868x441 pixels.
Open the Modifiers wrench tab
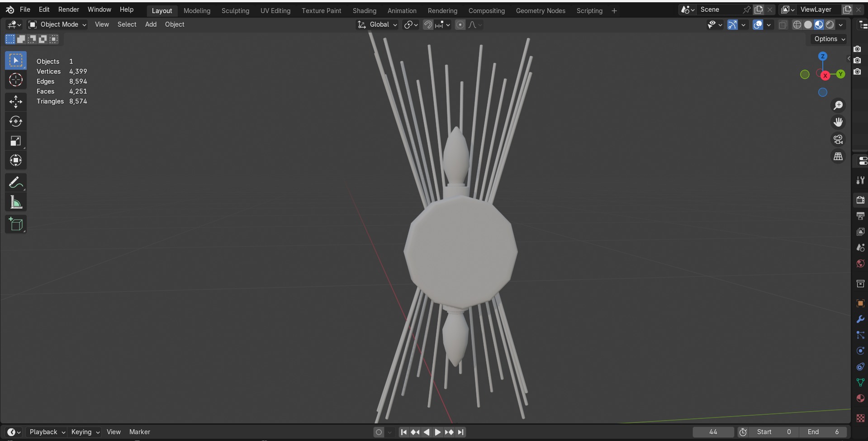(x=860, y=319)
